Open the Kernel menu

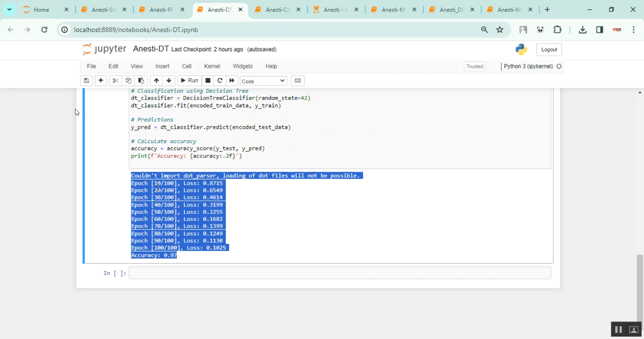point(212,66)
